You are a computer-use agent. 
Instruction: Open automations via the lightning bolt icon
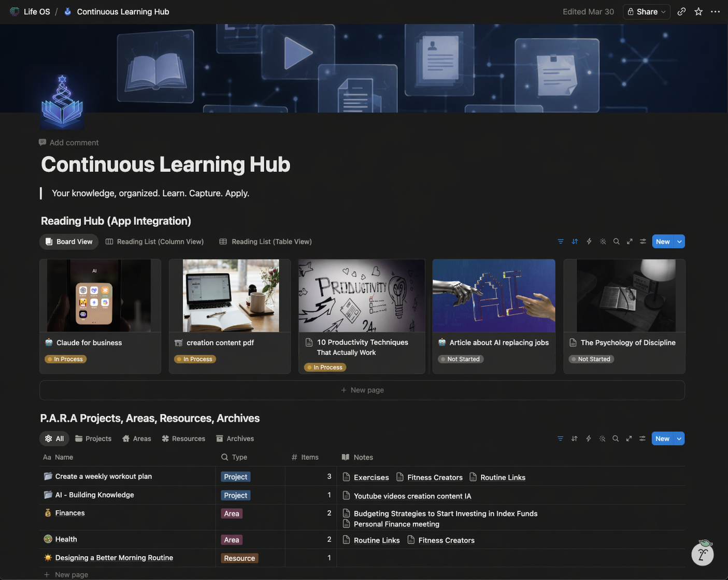pos(589,241)
